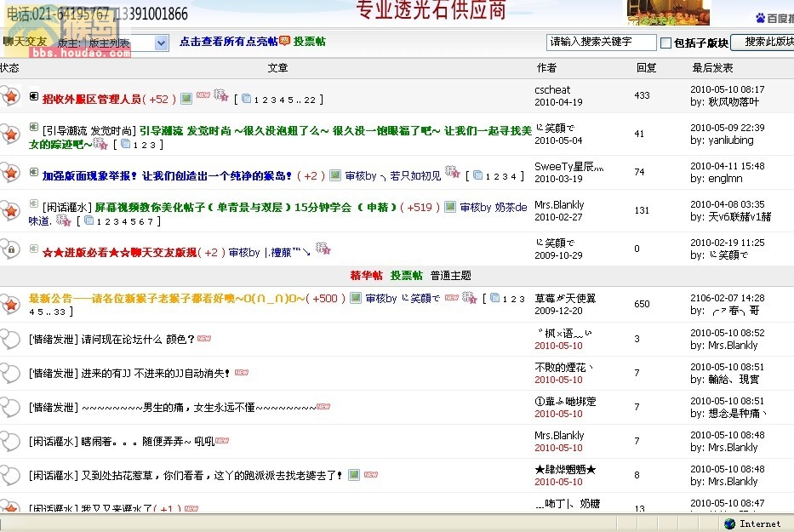Click the 精 digest badge in 最新公告 row
This screenshot has width=794, height=532.
470,297
